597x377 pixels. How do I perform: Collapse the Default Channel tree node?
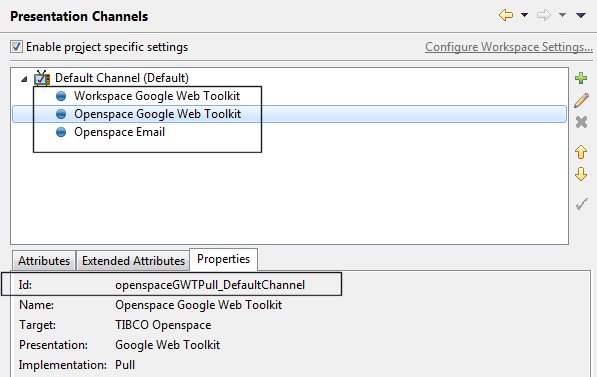(24, 79)
